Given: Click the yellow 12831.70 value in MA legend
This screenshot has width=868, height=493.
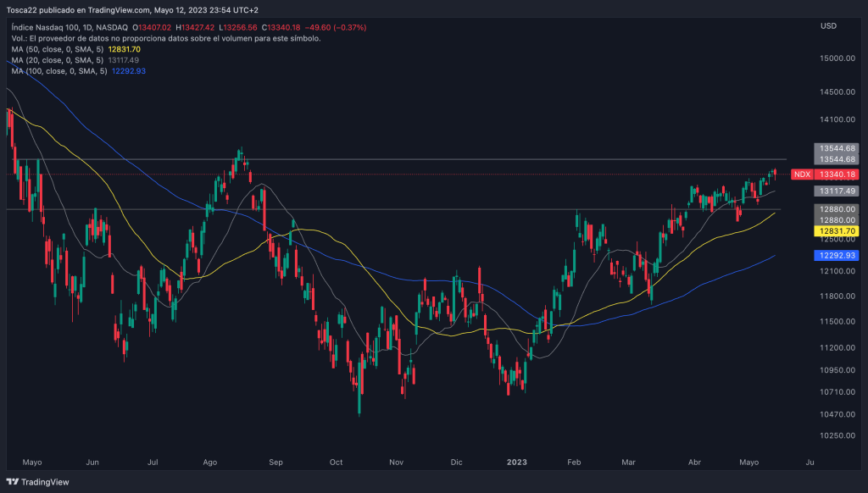Looking at the screenshot, I should (x=125, y=50).
